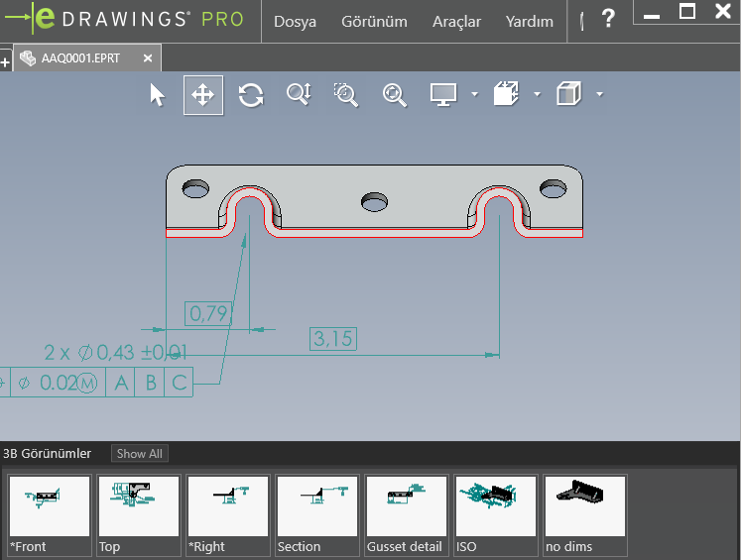The height and width of the screenshot is (560, 741).
Task: Switch to the ISO view thumbnail
Action: (496, 515)
